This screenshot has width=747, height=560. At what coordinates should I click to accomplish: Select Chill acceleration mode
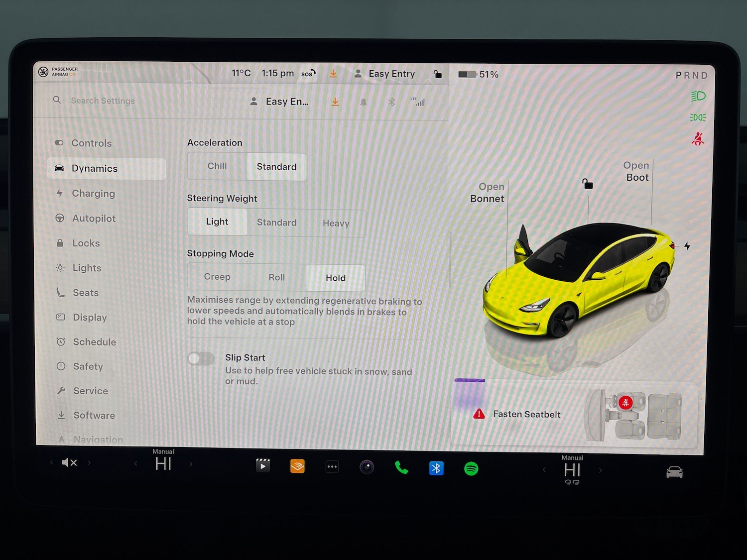pos(217,166)
